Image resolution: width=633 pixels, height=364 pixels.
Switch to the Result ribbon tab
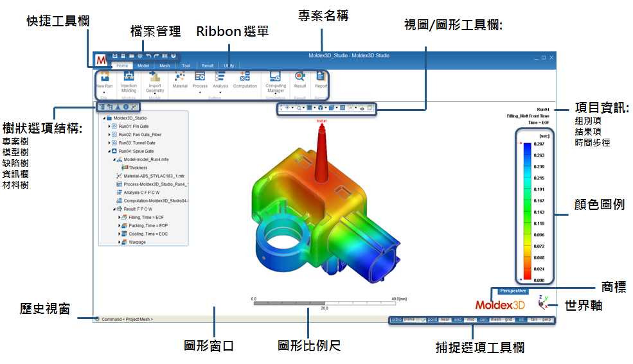point(208,65)
